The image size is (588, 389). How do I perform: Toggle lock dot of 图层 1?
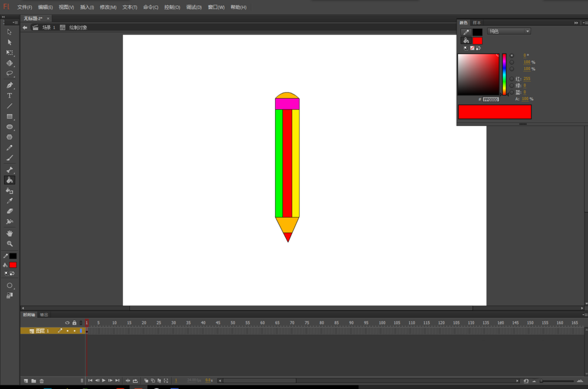click(x=74, y=331)
